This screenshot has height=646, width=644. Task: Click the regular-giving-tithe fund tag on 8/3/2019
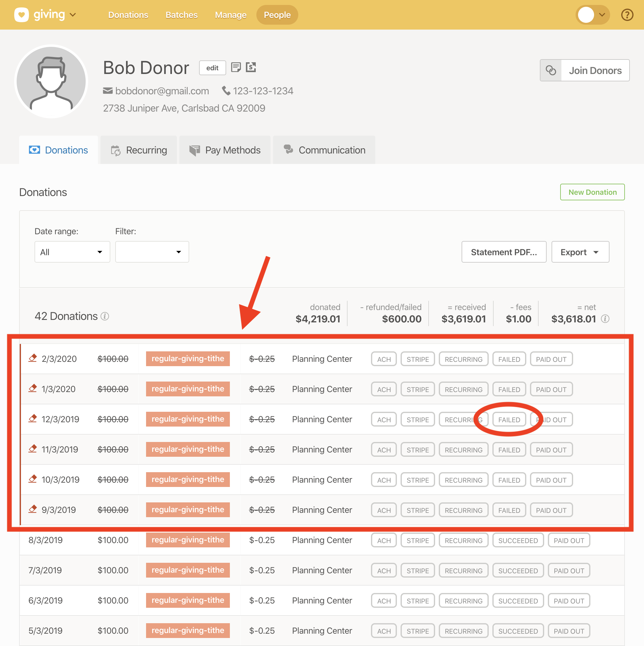pos(188,540)
